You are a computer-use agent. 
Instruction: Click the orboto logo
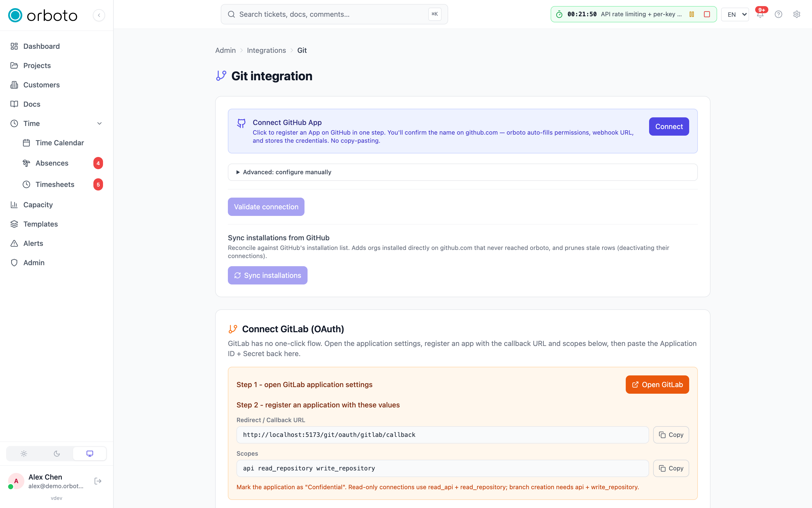point(43,15)
